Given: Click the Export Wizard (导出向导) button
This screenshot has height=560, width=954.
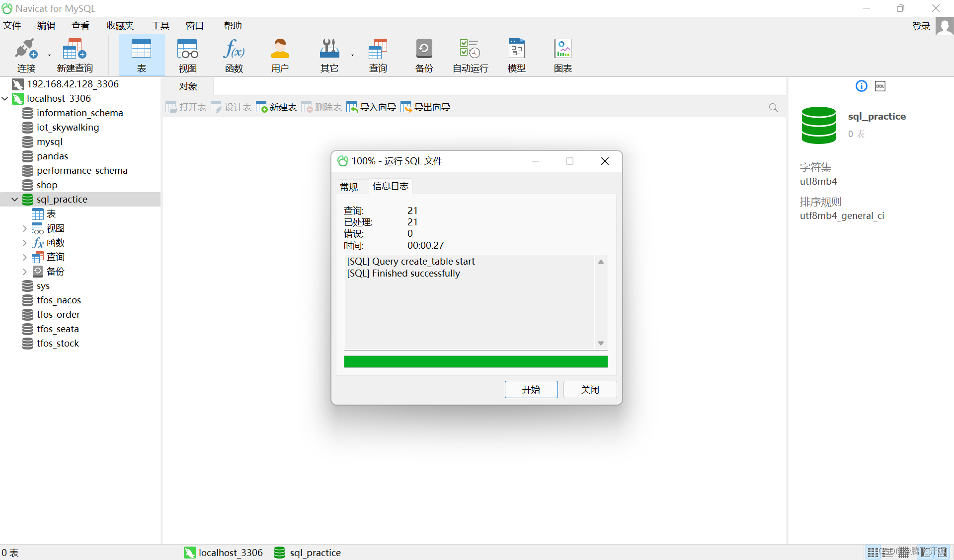Looking at the screenshot, I should [425, 107].
